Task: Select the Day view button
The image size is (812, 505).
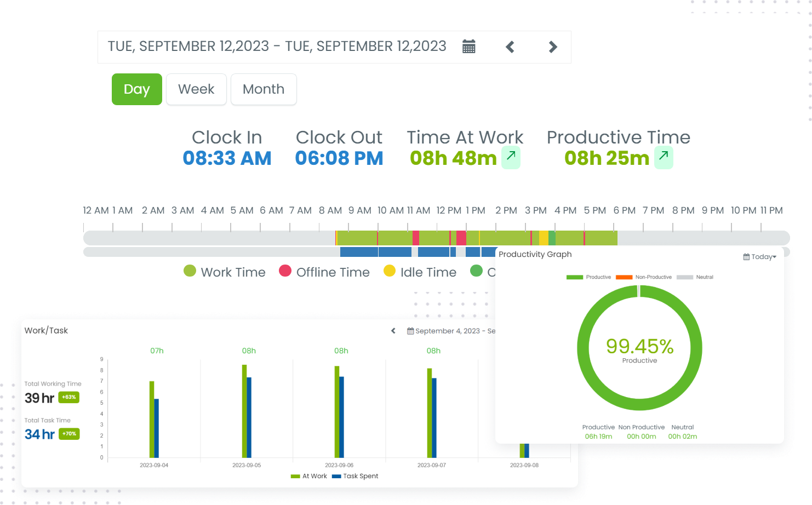Action: [x=136, y=89]
